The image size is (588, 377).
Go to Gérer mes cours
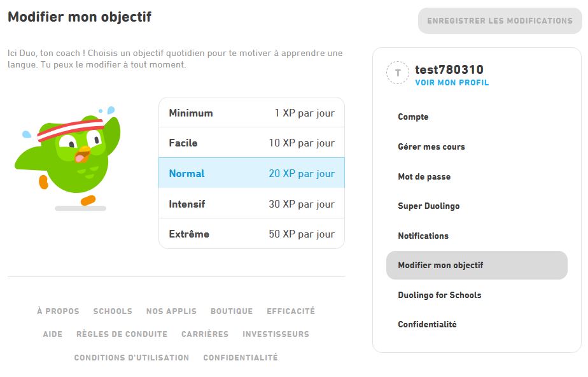coord(431,146)
